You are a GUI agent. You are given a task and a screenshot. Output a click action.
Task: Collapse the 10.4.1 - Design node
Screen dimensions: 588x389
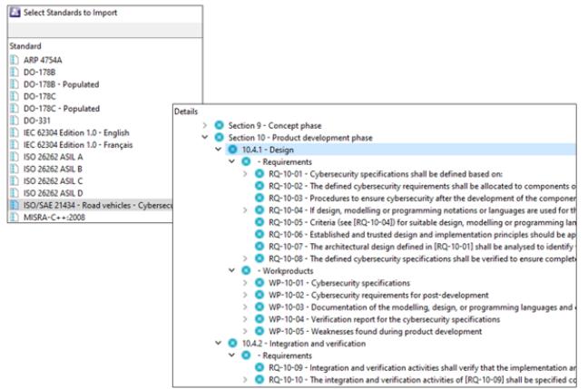[x=219, y=149]
